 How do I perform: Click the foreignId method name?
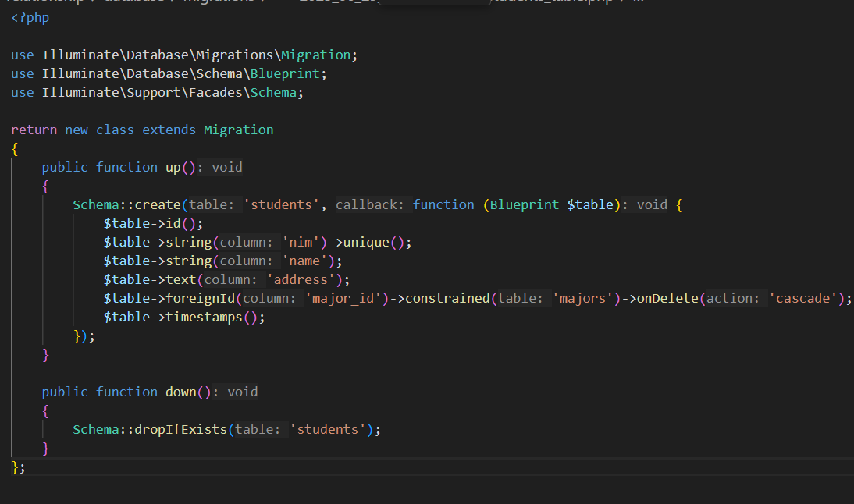point(200,298)
